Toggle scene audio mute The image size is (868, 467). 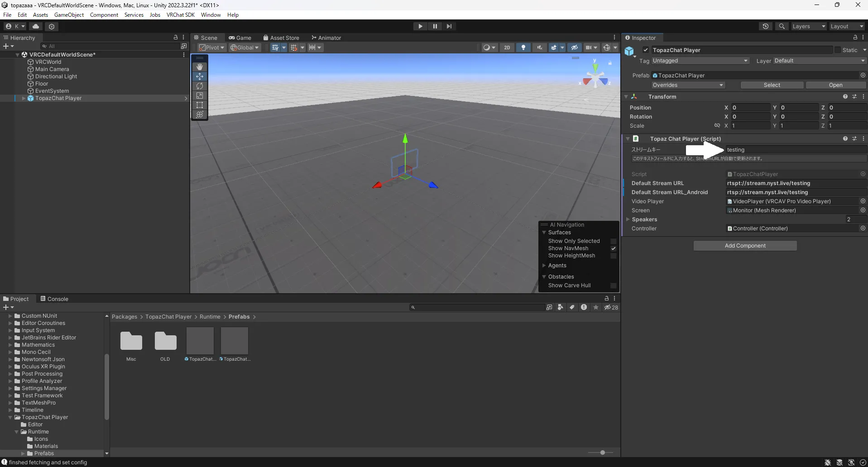click(x=540, y=48)
